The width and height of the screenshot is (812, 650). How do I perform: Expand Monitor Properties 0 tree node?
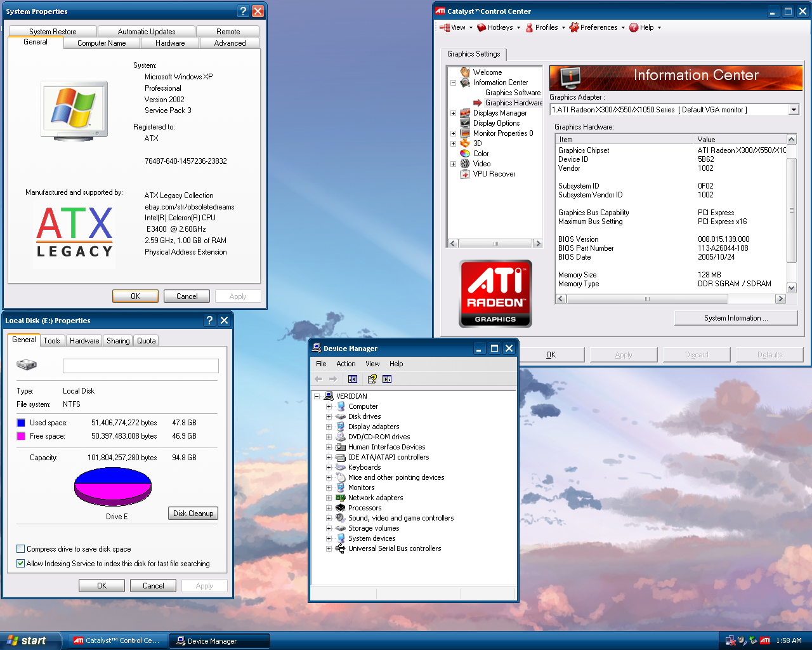tap(453, 133)
